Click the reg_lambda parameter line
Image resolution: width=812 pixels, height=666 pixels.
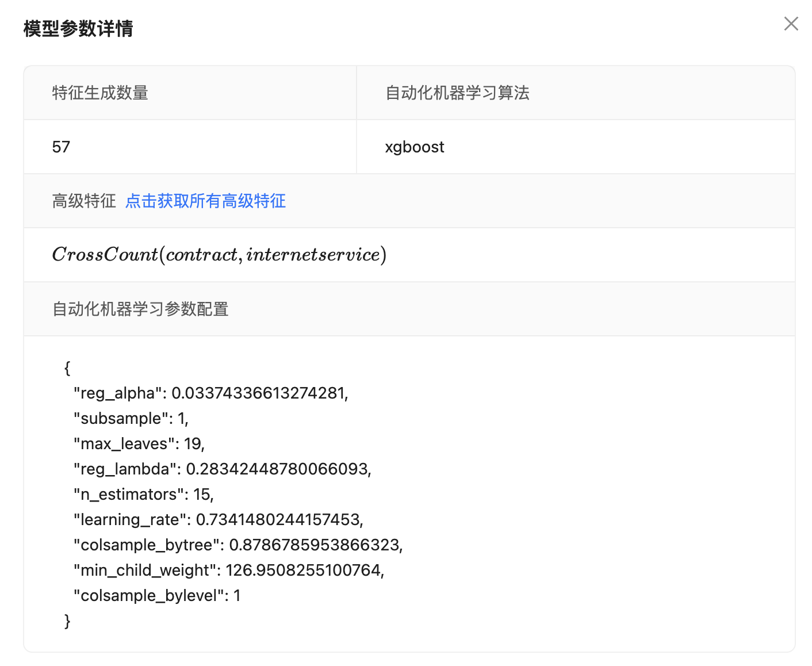(x=222, y=469)
